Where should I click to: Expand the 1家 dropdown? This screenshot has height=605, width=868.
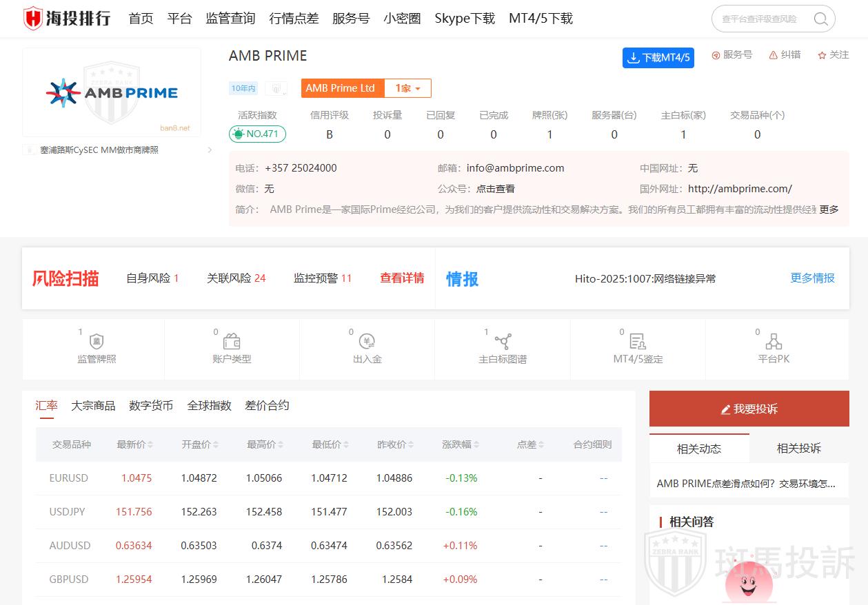tap(407, 88)
